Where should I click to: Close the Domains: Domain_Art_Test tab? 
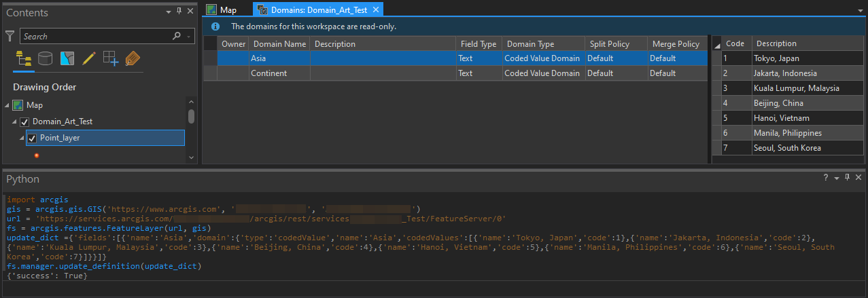pos(375,10)
